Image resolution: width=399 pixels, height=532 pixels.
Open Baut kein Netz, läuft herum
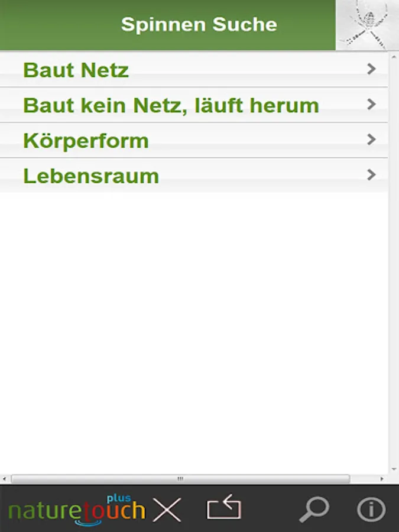pos(171,106)
